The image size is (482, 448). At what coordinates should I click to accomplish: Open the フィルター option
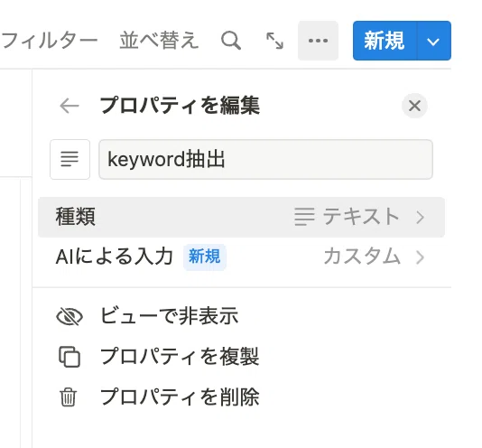point(49,41)
